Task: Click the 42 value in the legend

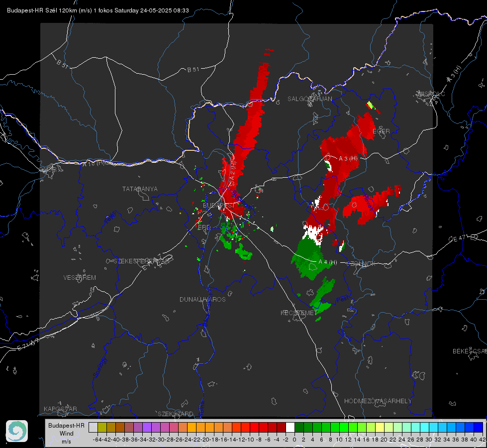Action: [482, 440]
